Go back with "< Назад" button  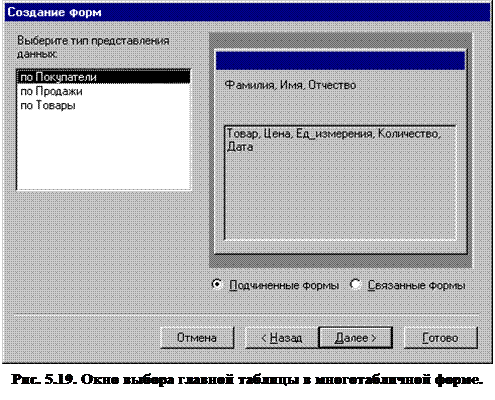click(x=282, y=338)
